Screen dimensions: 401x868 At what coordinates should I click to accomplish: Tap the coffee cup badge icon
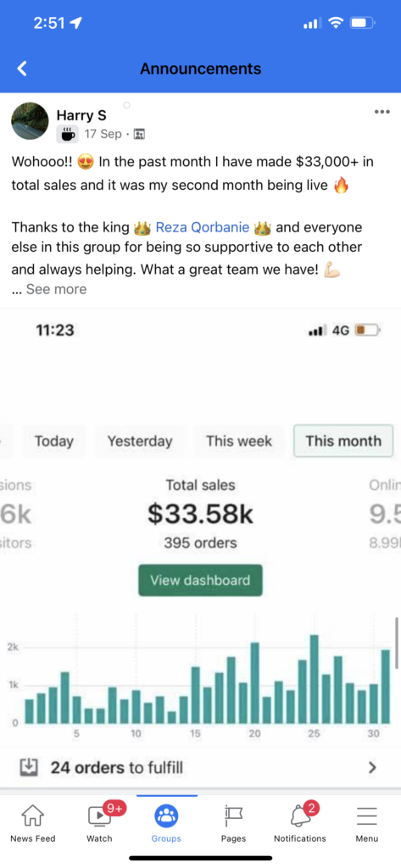[67, 133]
